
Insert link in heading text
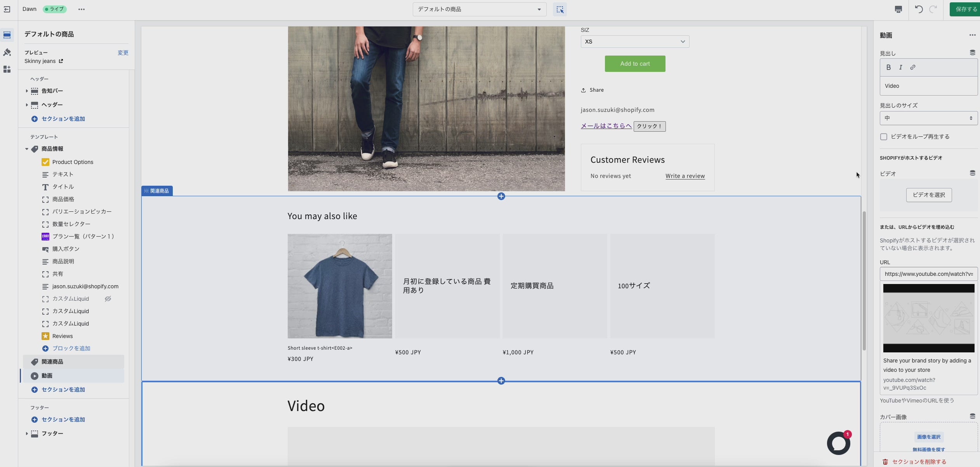click(x=913, y=67)
